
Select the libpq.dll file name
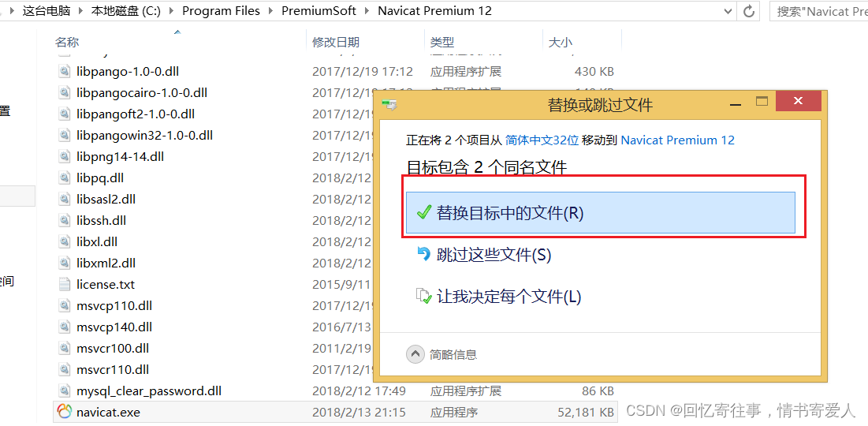pyautogui.click(x=100, y=178)
